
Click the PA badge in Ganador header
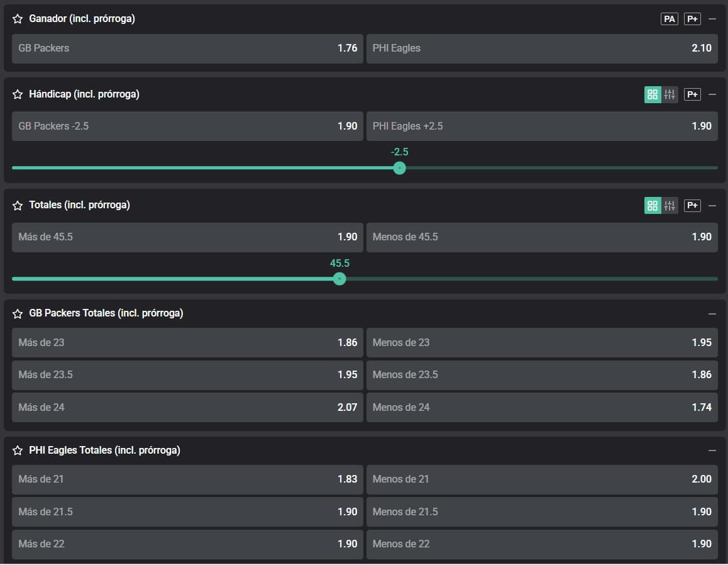(670, 19)
